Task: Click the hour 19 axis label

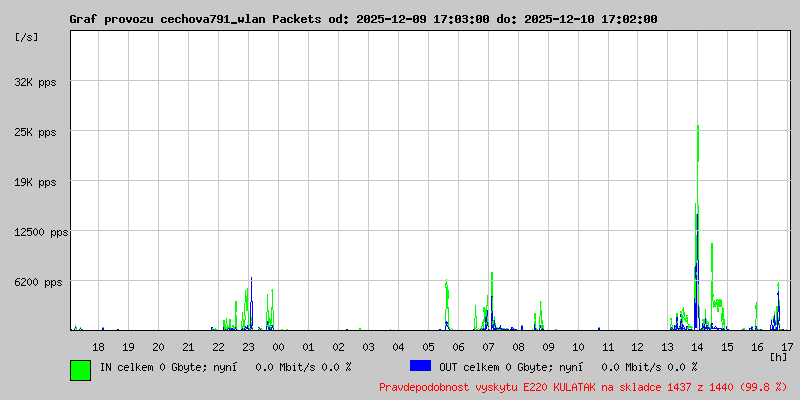Action: (x=128, y=347)
